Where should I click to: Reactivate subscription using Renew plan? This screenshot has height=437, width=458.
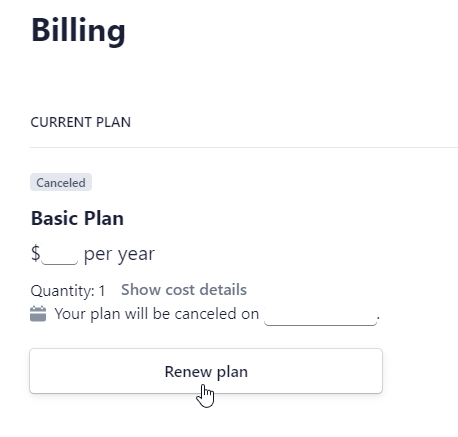[x=206, y=371]
